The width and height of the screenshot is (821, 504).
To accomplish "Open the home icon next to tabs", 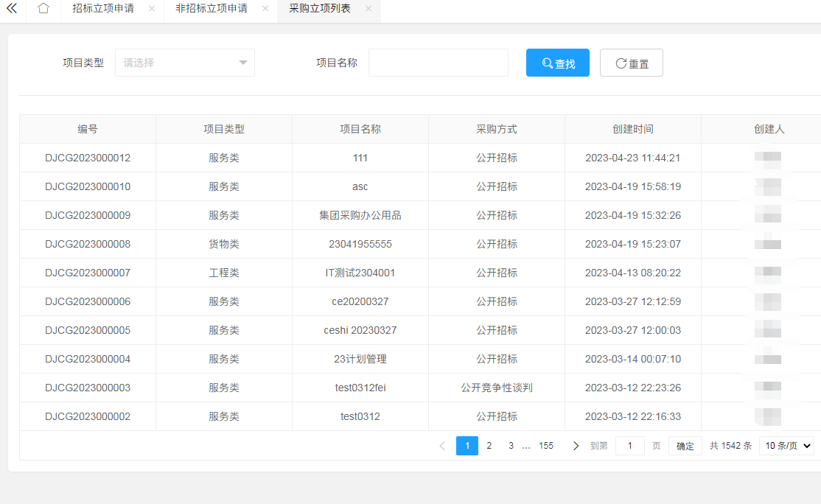I will pyautogui.click(x=43, y=10).
